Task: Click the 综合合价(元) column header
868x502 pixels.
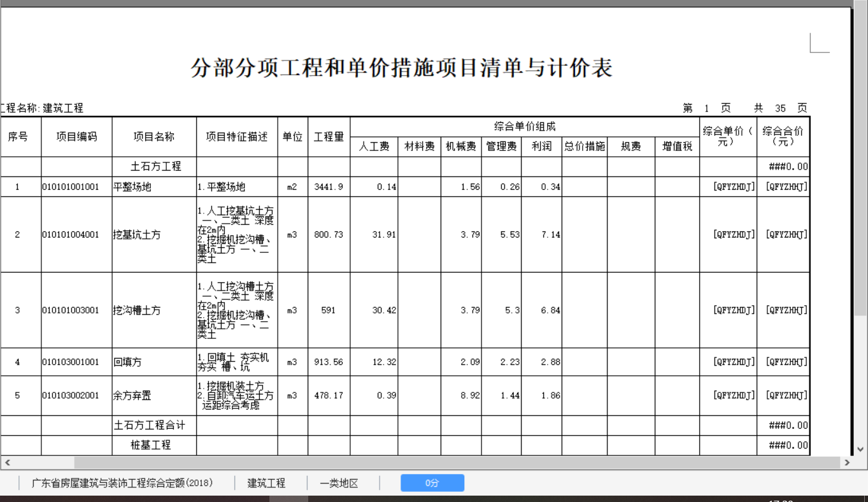Action: click(x=783, y=136)
